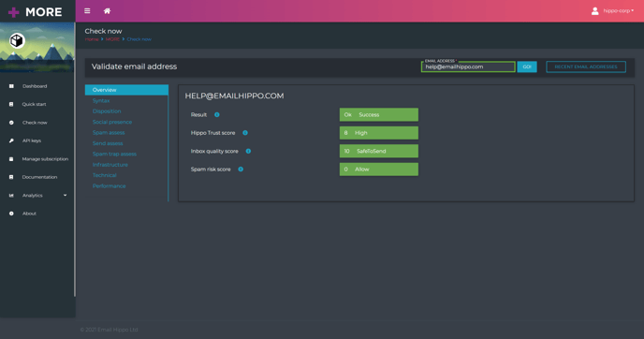Click the cube avatar in the sidebar
644x339 pixels.
(17, 40)
